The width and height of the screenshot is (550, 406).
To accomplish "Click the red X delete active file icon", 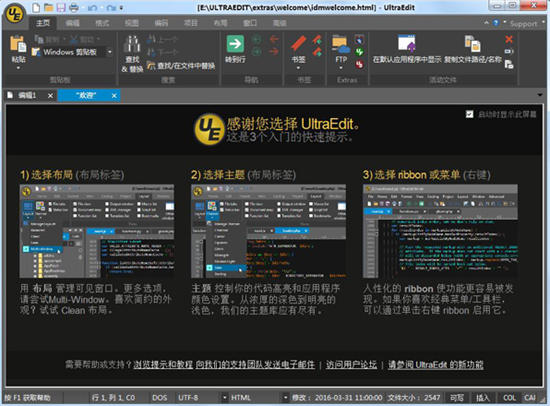I will point(509,39).
